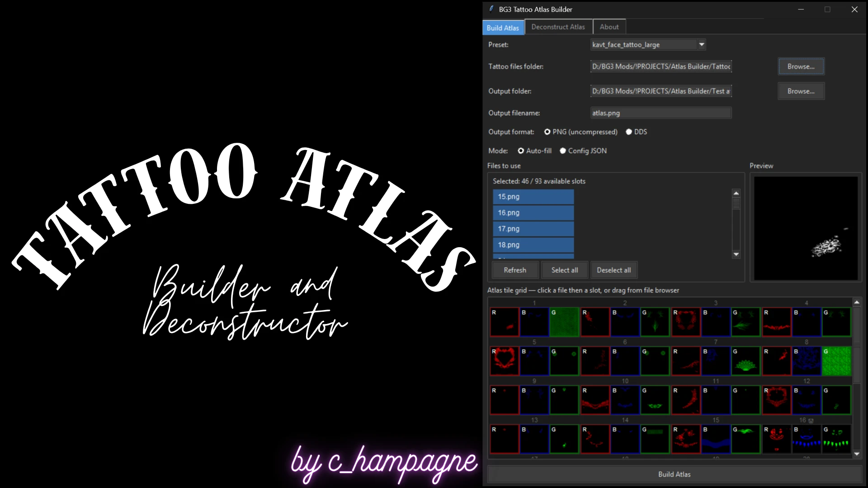The width and height of the screenshot is (868, 488).
Task: Select the R tile of slot 1
Action: 505,322
